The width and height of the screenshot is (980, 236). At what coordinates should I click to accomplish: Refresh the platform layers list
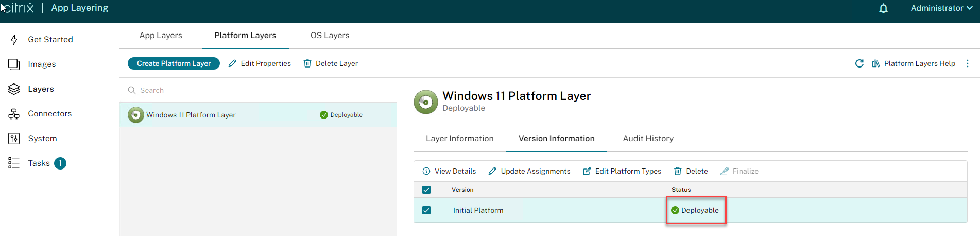(x=859, y=63)
